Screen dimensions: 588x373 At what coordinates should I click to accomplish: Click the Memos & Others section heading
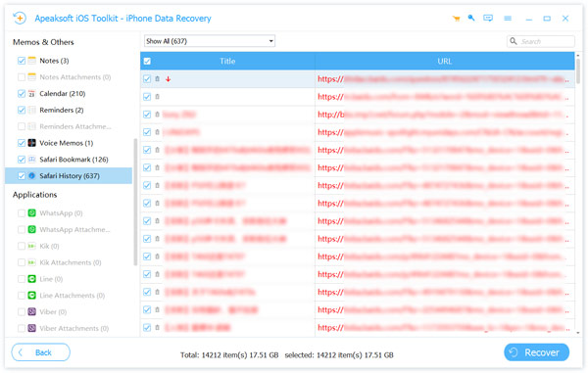point(43,42)
